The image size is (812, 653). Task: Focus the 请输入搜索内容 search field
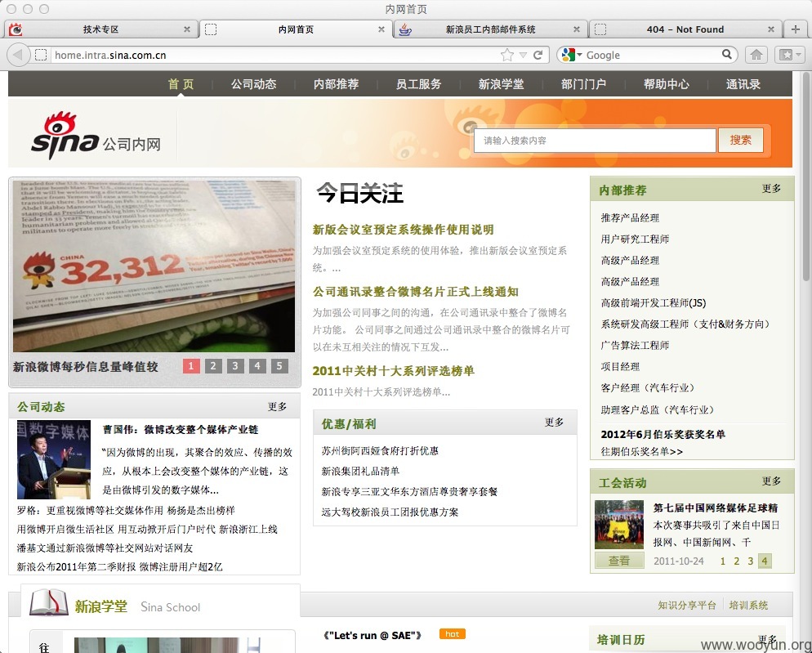coord(595,141)
